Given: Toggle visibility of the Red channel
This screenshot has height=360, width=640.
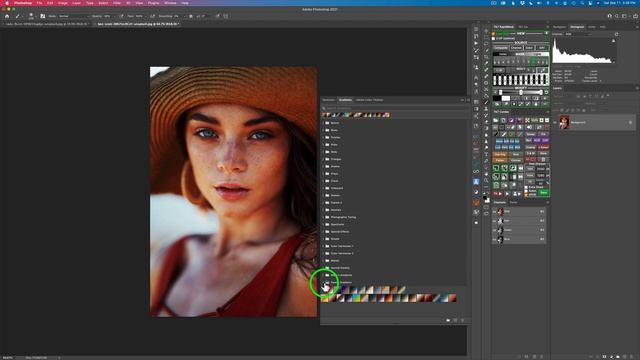Looking at the screenshot, I should click(495, 221).
